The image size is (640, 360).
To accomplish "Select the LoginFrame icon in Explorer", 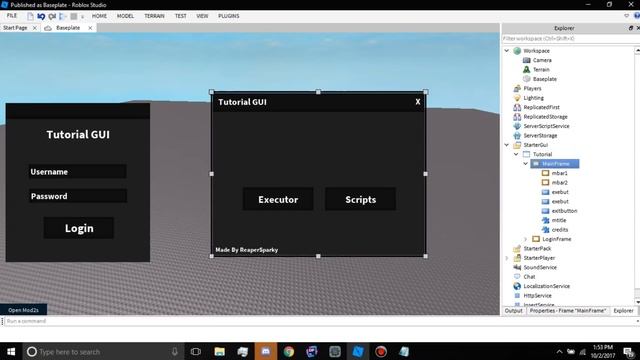I will click(x=536, y=239).
